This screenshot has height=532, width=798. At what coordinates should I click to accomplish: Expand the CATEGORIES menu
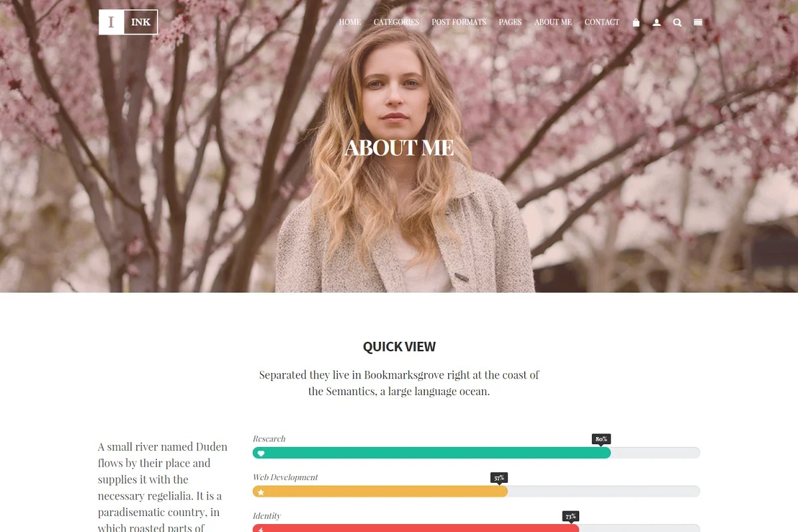[x=396, y=22]
